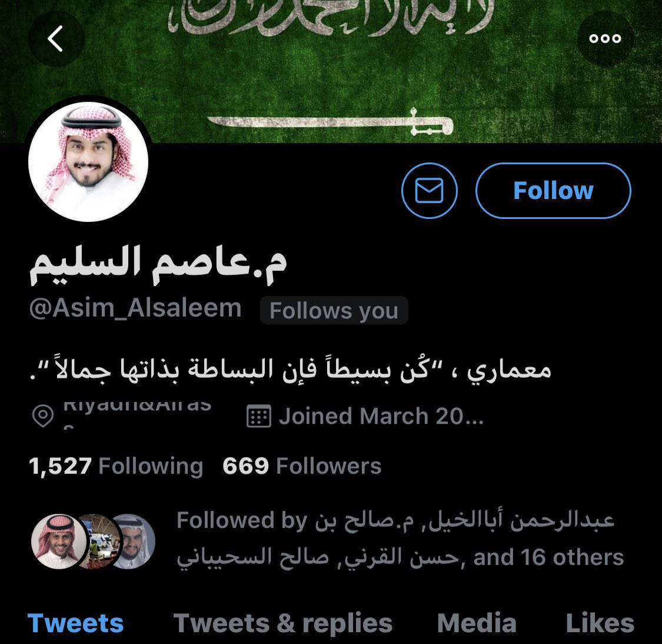Tap the Follows you badge

[334, 310]
